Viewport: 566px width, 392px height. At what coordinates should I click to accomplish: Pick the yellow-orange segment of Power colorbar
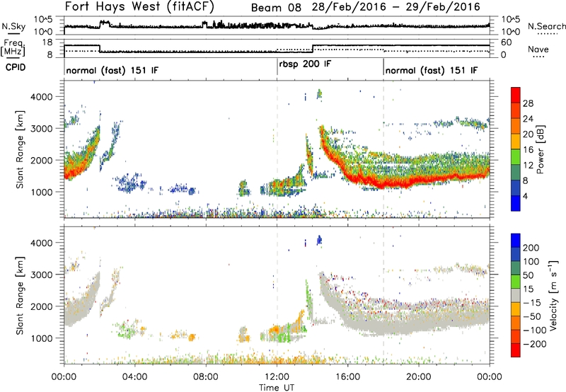pos(516,141)
